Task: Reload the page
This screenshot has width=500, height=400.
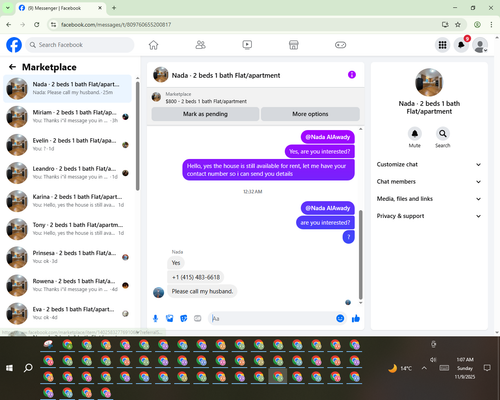Action: click(37, 24)
